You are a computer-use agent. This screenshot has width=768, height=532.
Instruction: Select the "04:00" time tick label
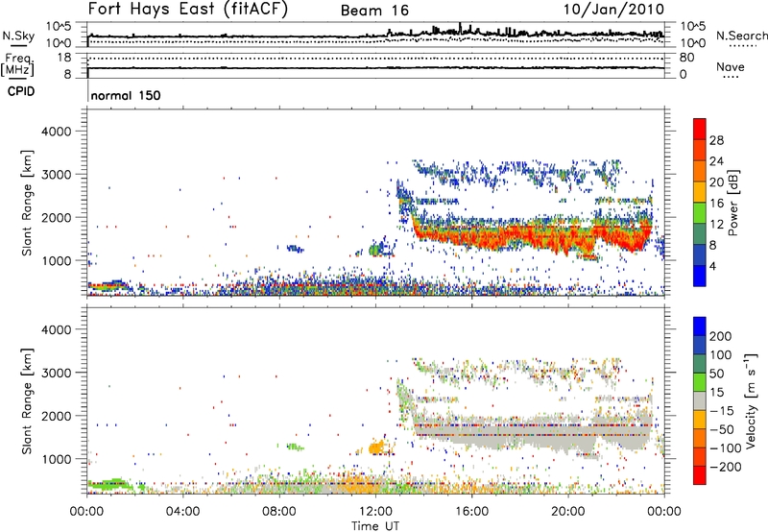point(182,512)
